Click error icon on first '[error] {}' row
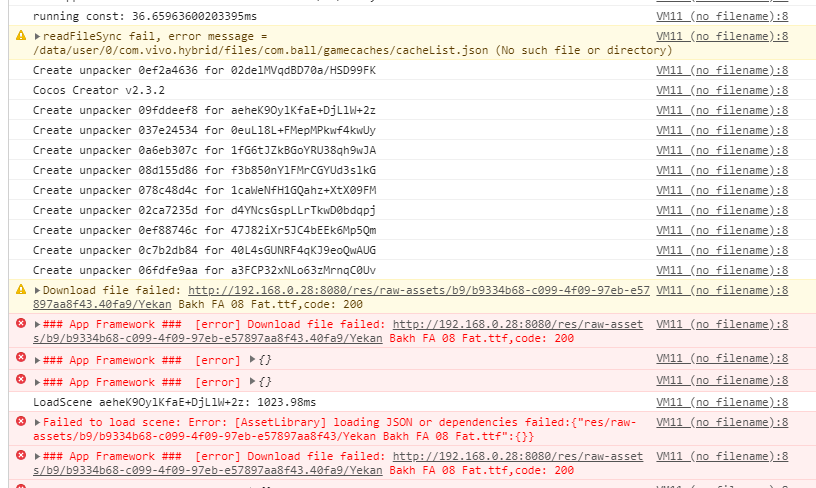 point(20,358)
